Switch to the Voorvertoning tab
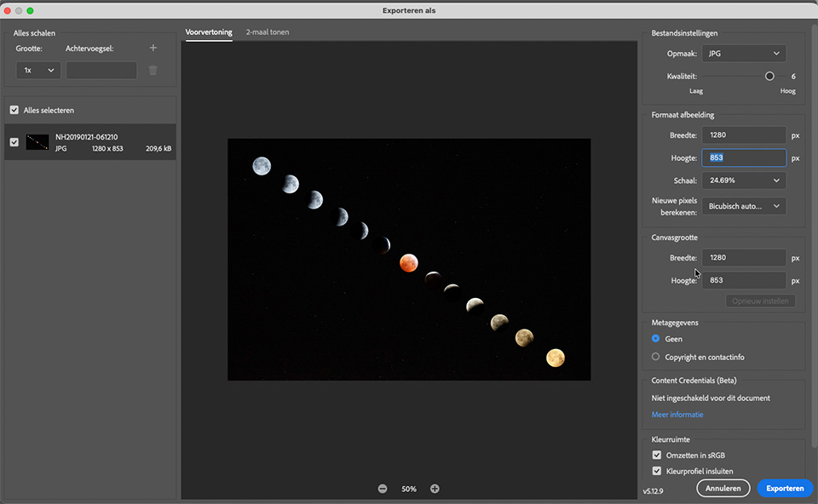The height and width of the screenshot is (504, 818). click(209, 32)
